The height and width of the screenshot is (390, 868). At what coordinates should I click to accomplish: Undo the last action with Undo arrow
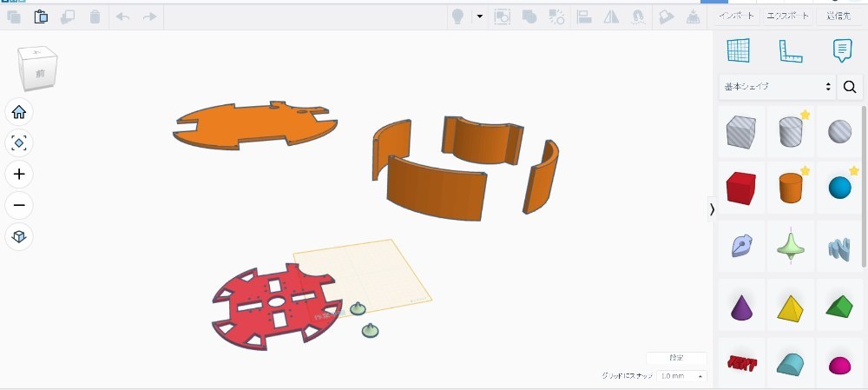click(x=122, y=17)
